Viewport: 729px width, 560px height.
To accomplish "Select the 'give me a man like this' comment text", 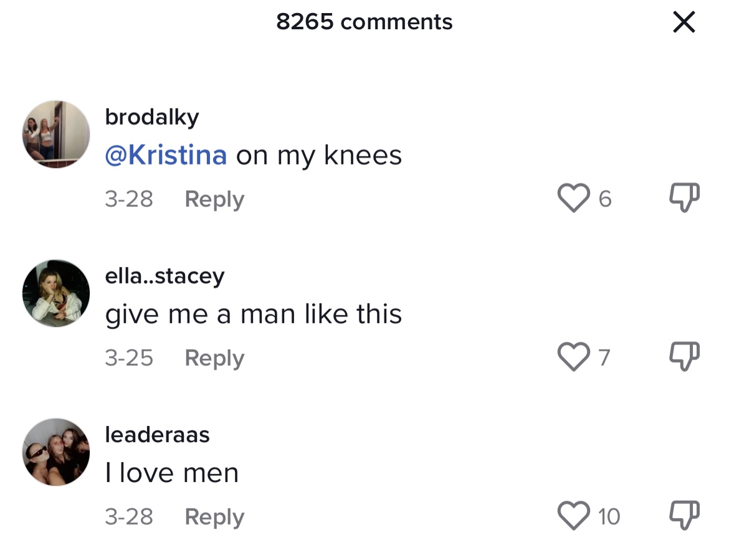I will [254, 314].
